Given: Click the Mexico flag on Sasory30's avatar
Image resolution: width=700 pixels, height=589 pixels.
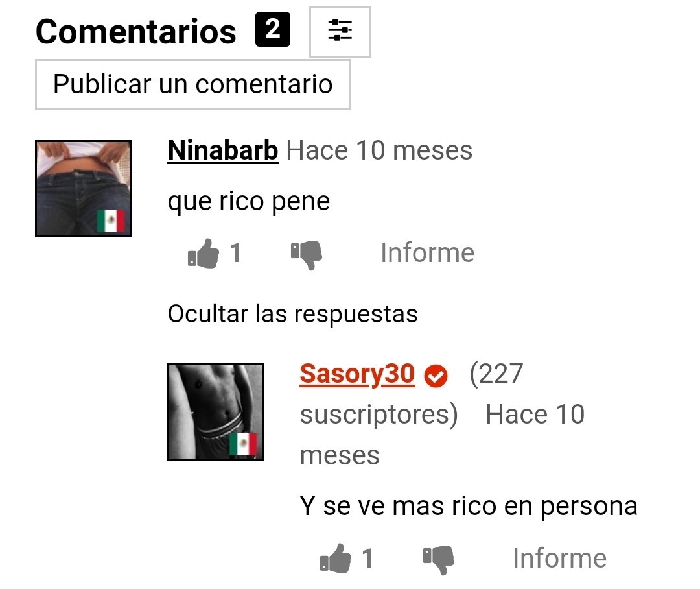Looking at the screenshot, I should pos(243,444).
